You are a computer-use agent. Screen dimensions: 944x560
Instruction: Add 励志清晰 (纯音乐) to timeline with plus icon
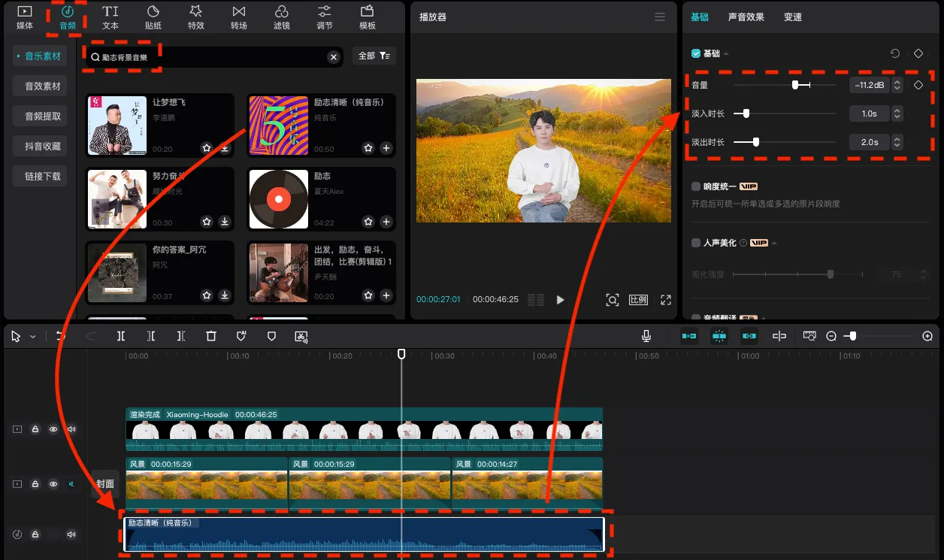(x=386, y=148)
